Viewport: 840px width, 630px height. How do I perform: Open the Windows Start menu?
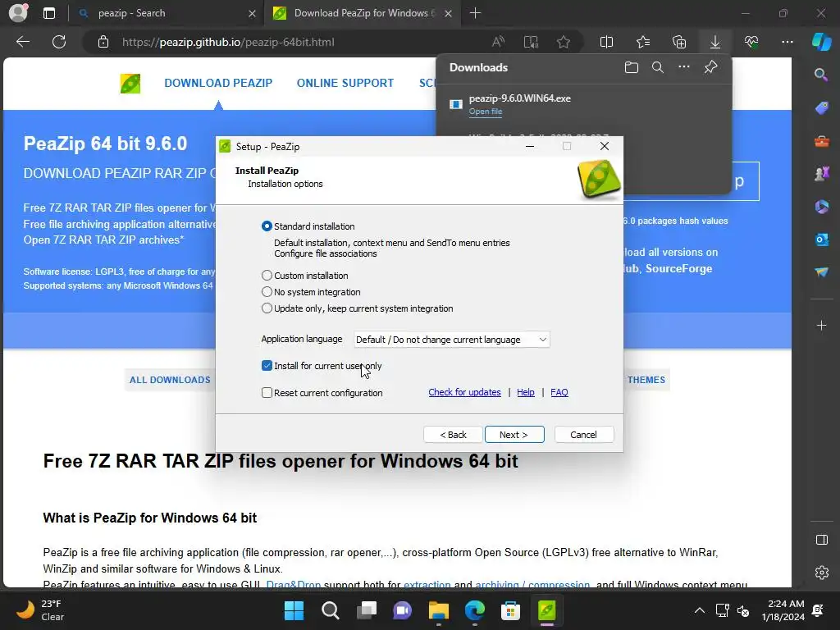(x=294, y=610)
